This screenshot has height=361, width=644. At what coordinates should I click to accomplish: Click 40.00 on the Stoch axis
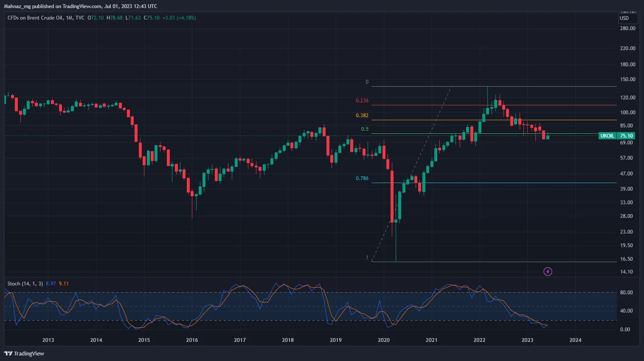[626, 311]
